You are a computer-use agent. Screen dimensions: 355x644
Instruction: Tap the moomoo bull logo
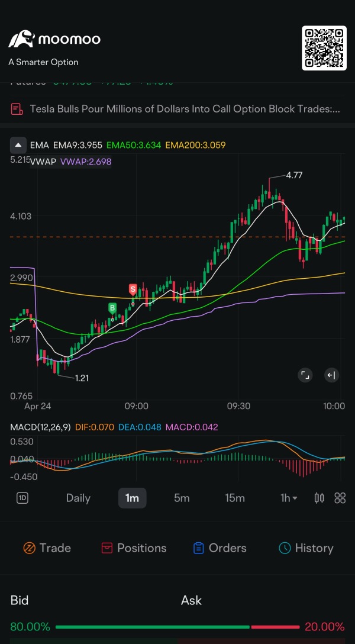click(21, 39)
